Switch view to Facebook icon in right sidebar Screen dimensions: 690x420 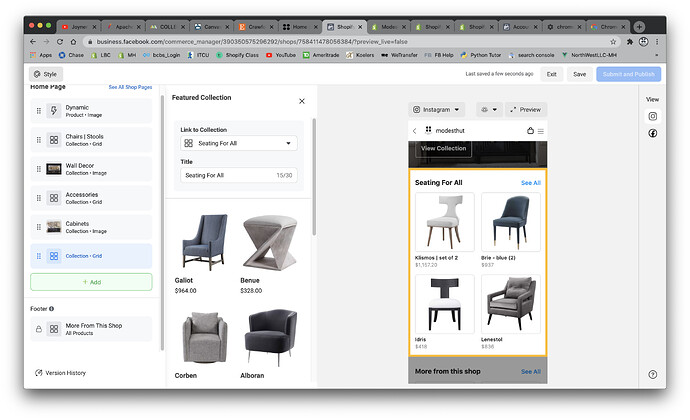pos(653,133)
